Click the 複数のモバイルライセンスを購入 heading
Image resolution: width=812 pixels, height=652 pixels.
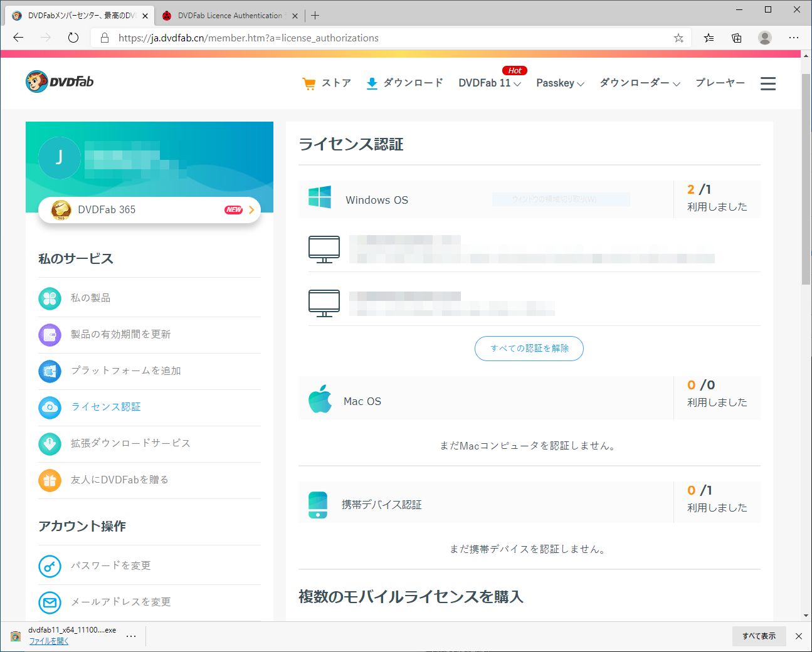(x=411, y=596)
